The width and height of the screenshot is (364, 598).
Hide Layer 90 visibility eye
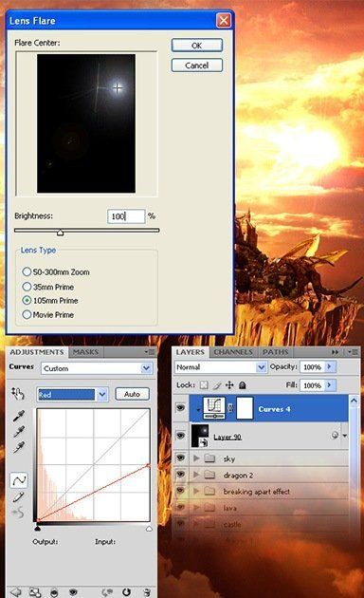point(180,435)
